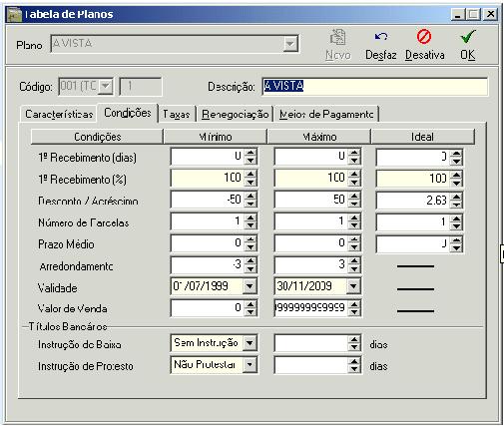
Task: Open the Plano dropdown list
Action: pyautogui.click(x=290, y=44)
